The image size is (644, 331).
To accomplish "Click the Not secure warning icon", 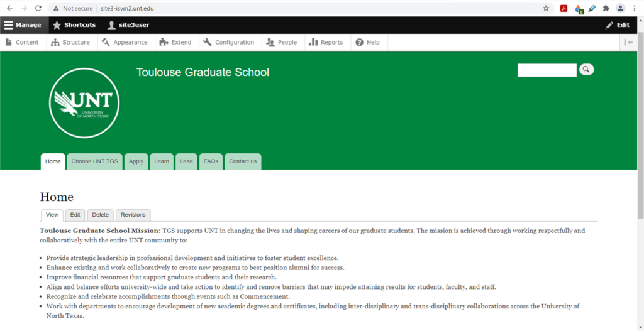I will pos(56,8).
